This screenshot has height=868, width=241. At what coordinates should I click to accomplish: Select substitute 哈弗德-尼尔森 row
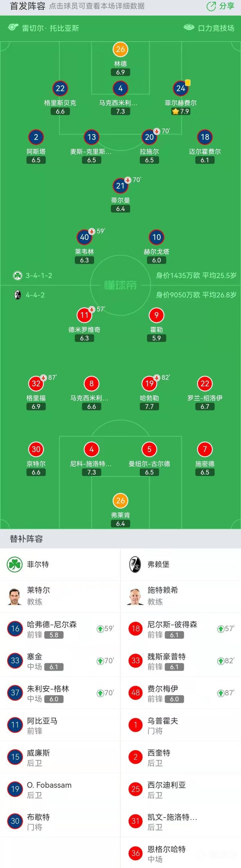[x=60, y=629]
